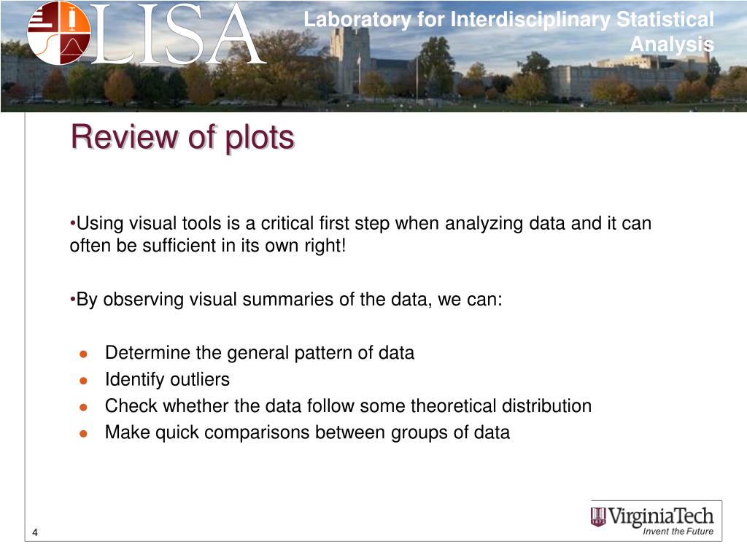The height and width of the screenshot is (560, 747).
Task: Click the Identify outliers text
Action: [x=167, y=379]
